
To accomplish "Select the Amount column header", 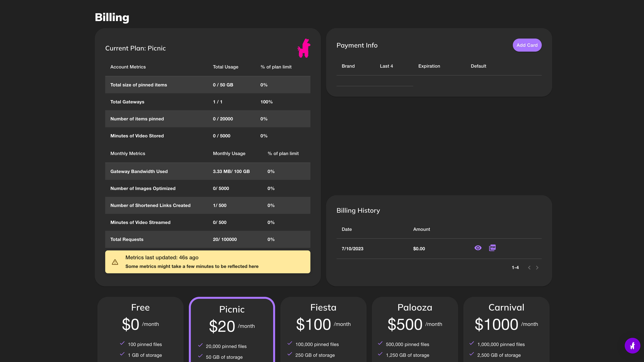I will (421, 229).
